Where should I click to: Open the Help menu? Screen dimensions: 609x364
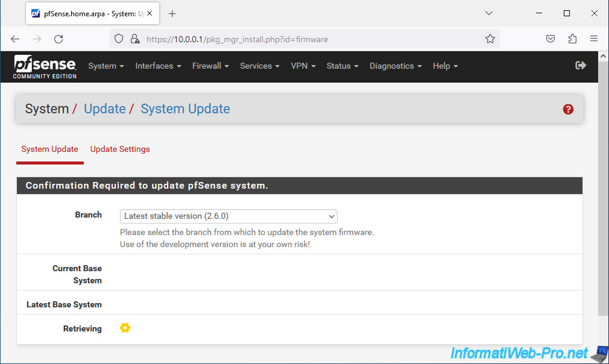click(446, 66)
